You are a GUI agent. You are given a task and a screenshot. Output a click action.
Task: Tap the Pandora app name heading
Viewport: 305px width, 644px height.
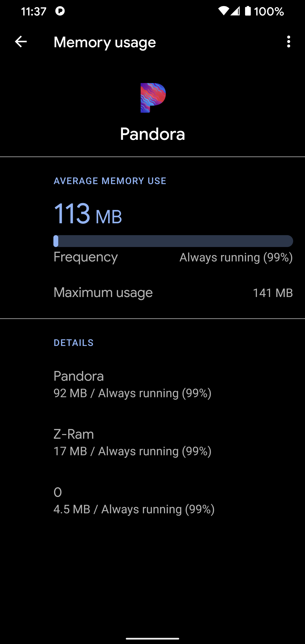152,134
